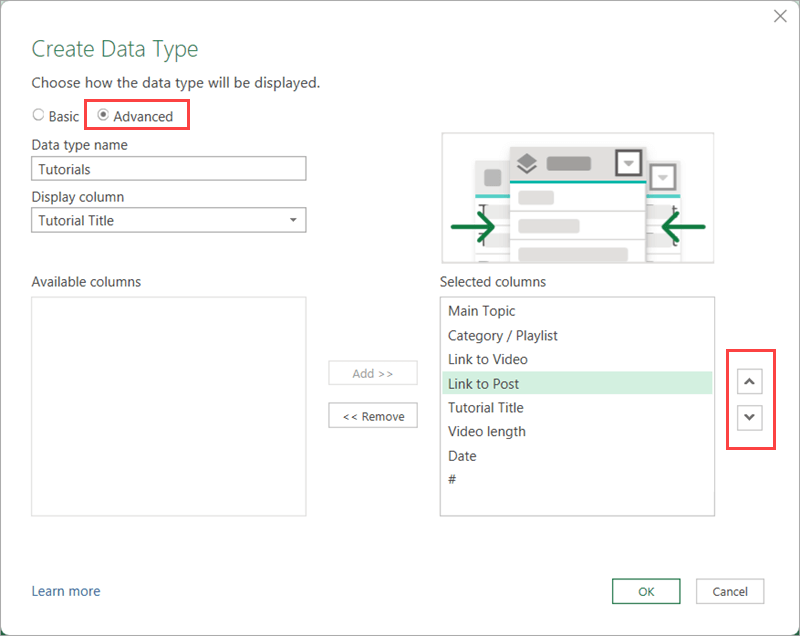Open the Learn more link

tap(66, 591)
